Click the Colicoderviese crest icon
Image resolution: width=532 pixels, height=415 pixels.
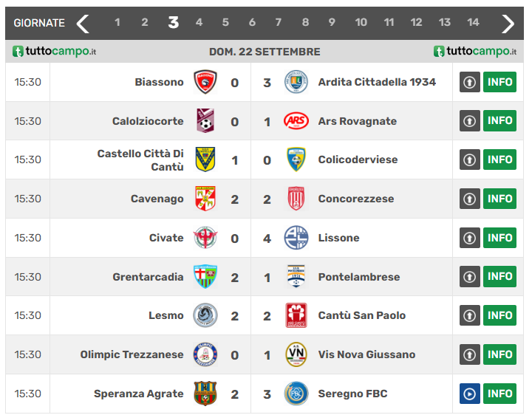pos(296,160)
